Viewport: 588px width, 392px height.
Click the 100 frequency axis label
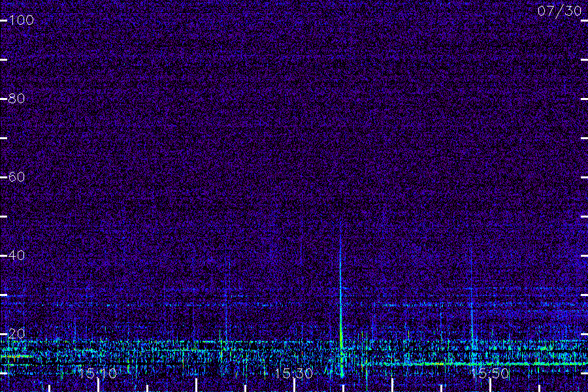click(22, 20)
